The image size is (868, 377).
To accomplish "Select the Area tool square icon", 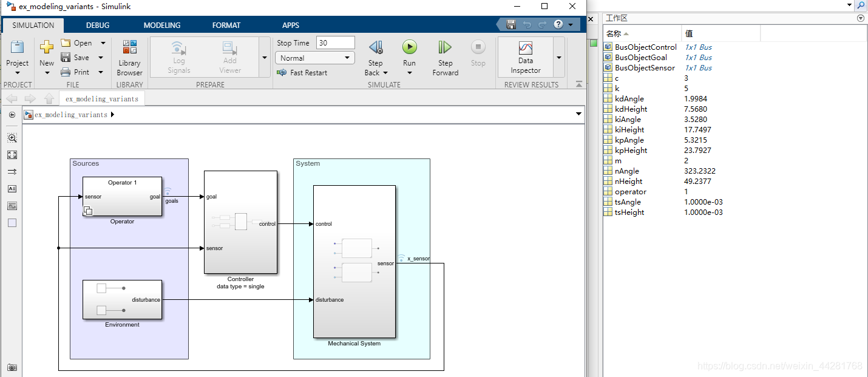I will pyautogui.click(x=12, y=223).
